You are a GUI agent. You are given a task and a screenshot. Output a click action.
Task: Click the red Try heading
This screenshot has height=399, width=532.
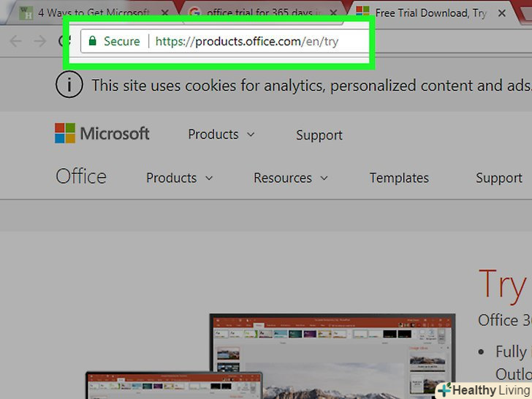503,286
